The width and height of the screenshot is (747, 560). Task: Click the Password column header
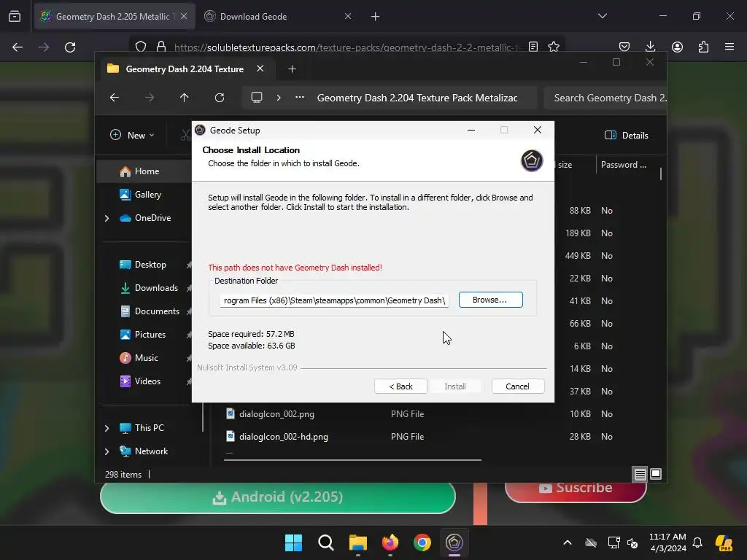click(624, 165)
